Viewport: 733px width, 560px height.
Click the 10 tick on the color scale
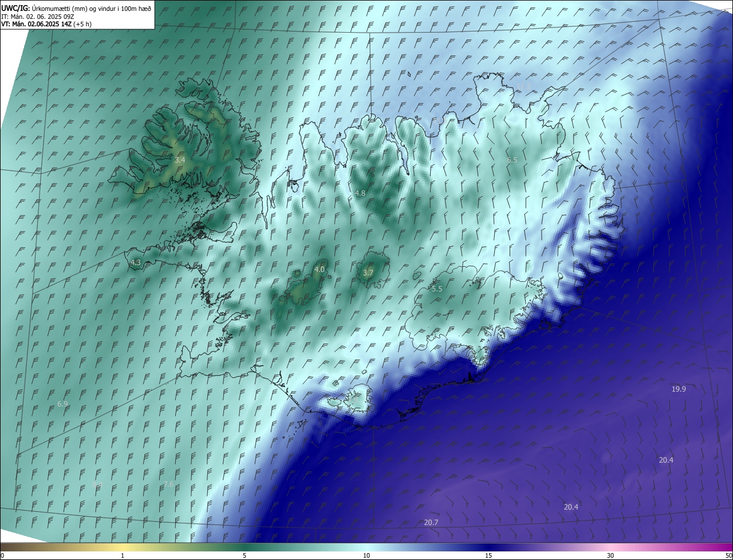coord(366,555)
